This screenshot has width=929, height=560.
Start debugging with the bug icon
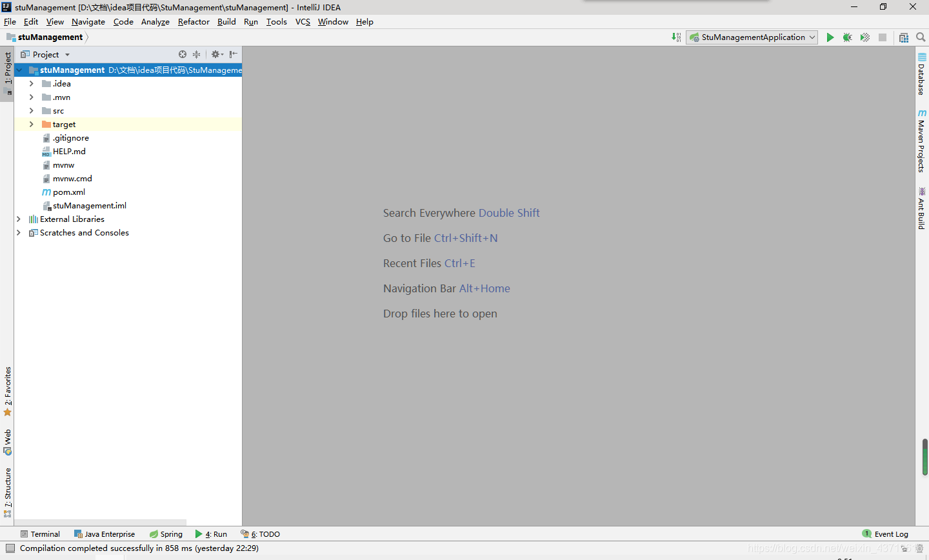(848, 37)
